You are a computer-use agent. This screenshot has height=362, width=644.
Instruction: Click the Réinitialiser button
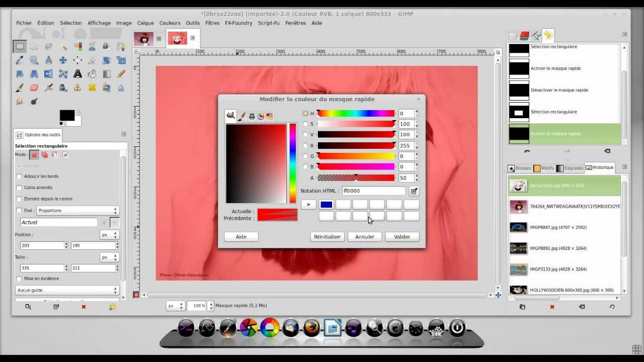(x=327, y=237)
